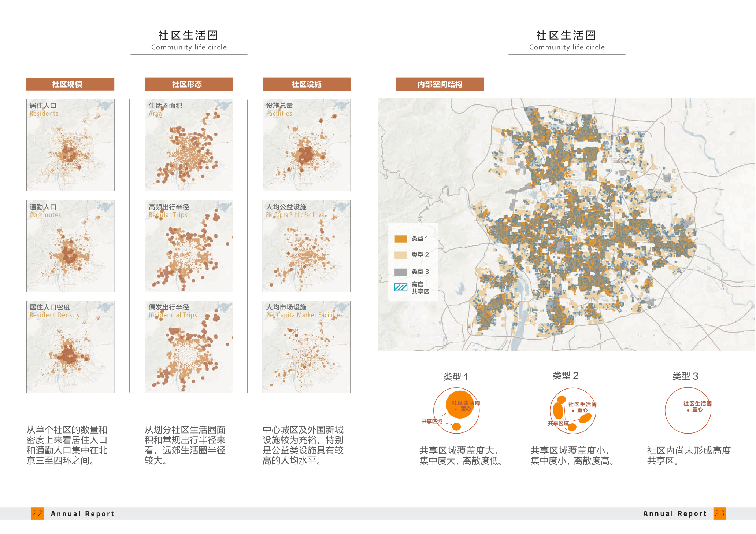The width and height of the screenshot is (756, 534).
Task: Click the gray 类型 3 legend swatch
Action: click(x=400, y=272)
